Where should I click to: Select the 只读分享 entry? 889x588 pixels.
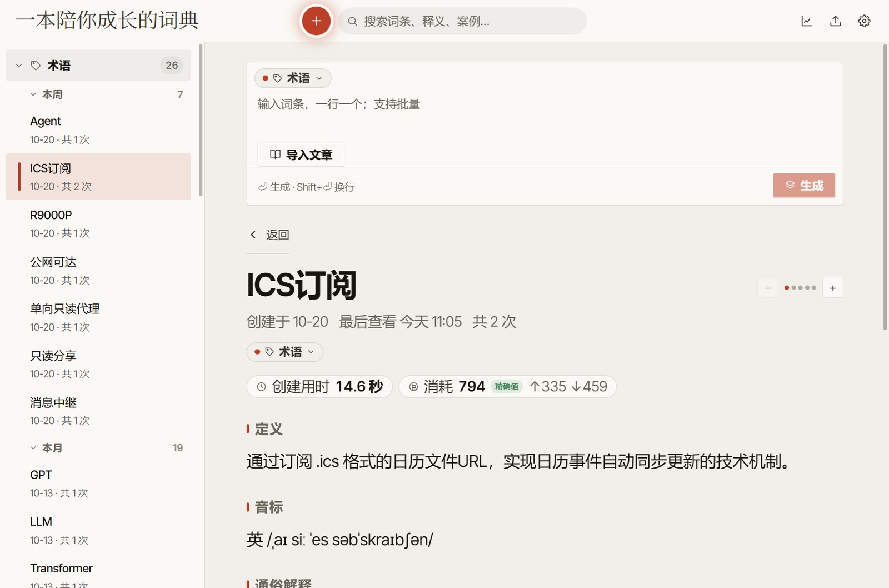(98, 364)
